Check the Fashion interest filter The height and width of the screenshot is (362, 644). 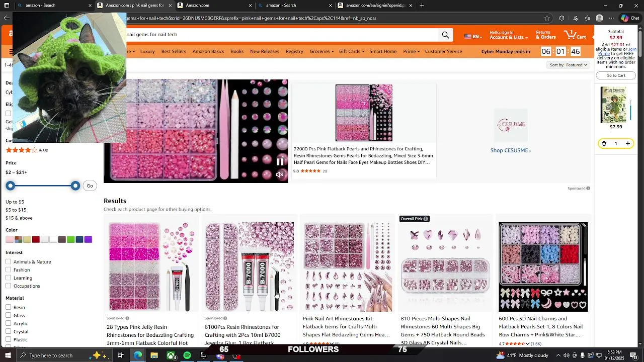click(9, 269)
